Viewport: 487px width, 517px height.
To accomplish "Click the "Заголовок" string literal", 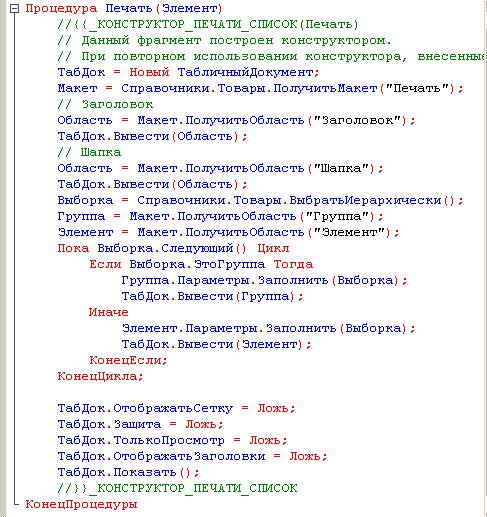I will tap(358, 120).
